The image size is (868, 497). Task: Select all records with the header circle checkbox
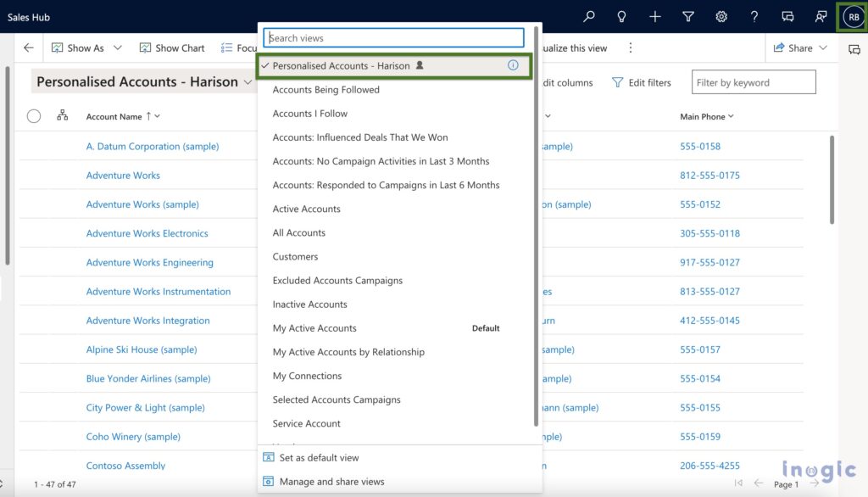click(34, 116)
